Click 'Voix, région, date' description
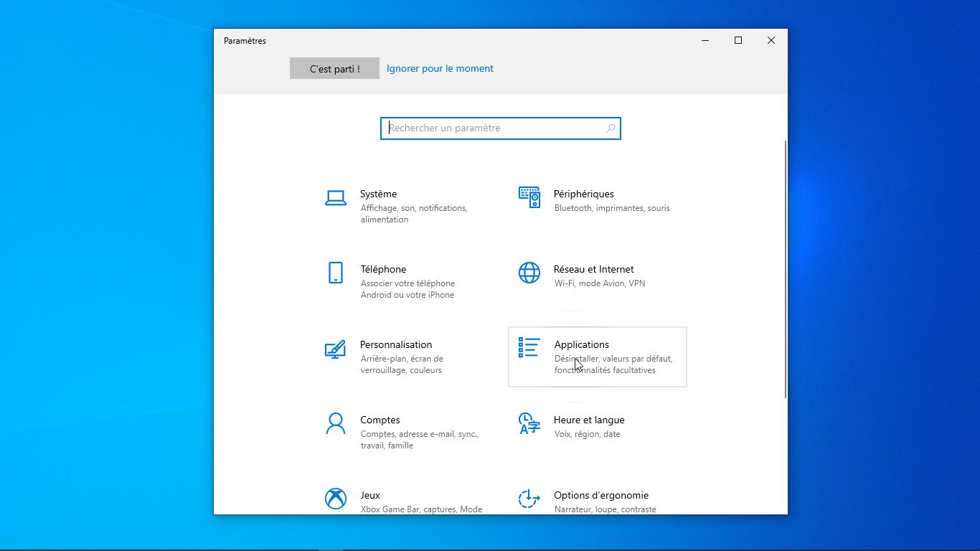The width and height of the screenshot is (980, 551). coord(588,434)
